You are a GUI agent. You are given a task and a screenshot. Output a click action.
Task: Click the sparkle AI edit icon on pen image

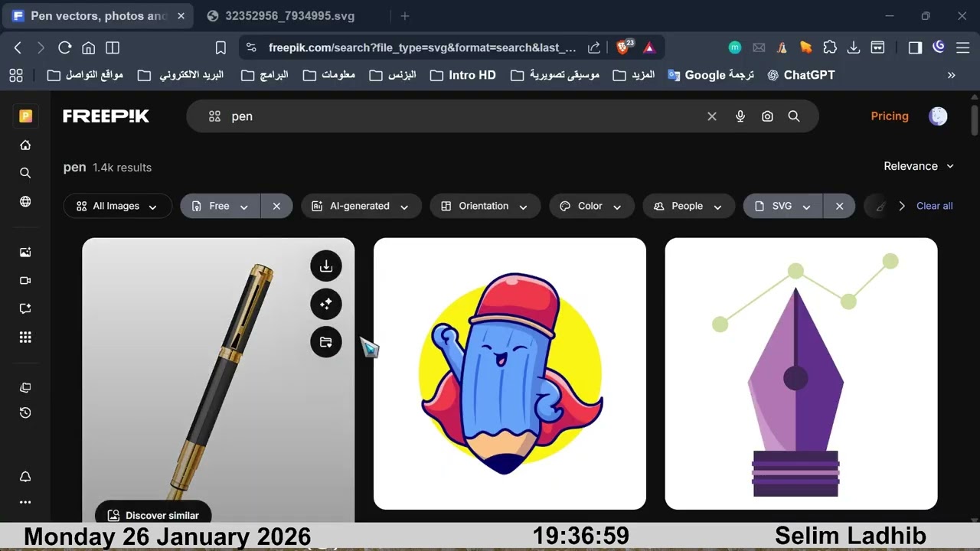pos(326,304)
